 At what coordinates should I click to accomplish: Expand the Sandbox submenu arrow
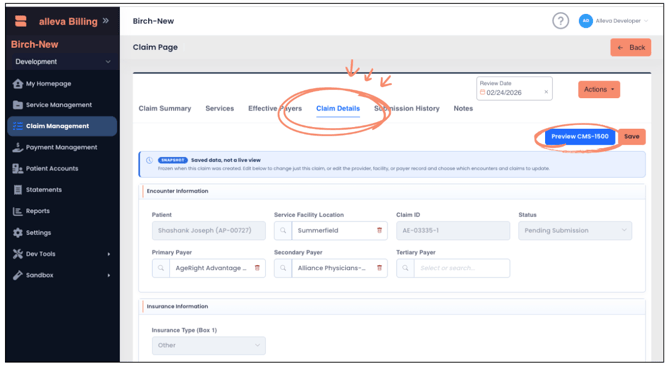109,275
